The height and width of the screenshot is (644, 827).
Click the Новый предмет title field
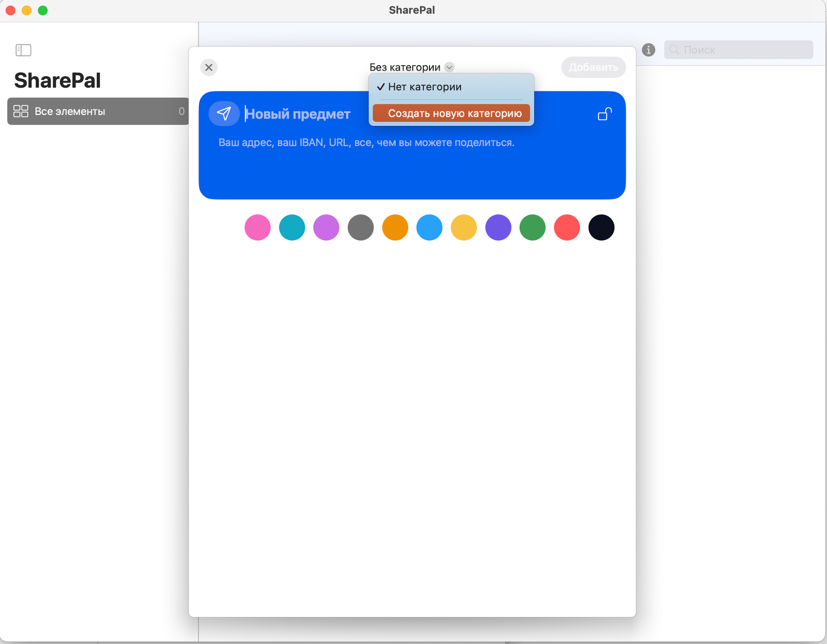pos(298,114)
